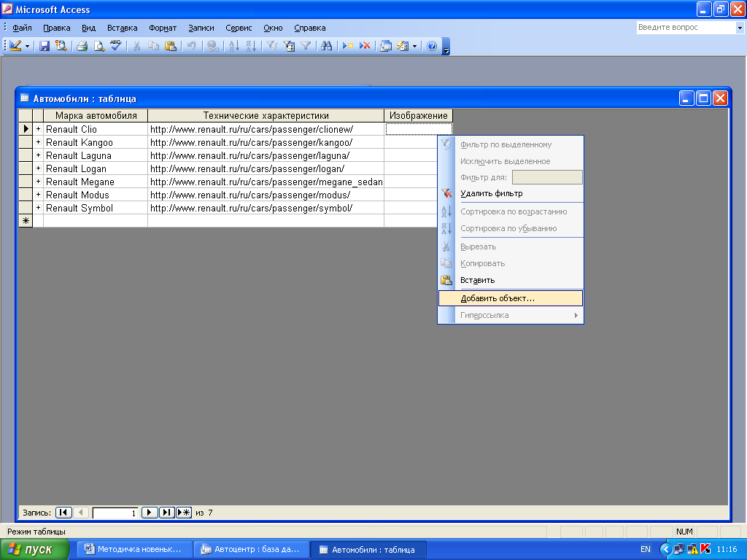
Task: Go to next record navigation button
Action: (149, 513)
